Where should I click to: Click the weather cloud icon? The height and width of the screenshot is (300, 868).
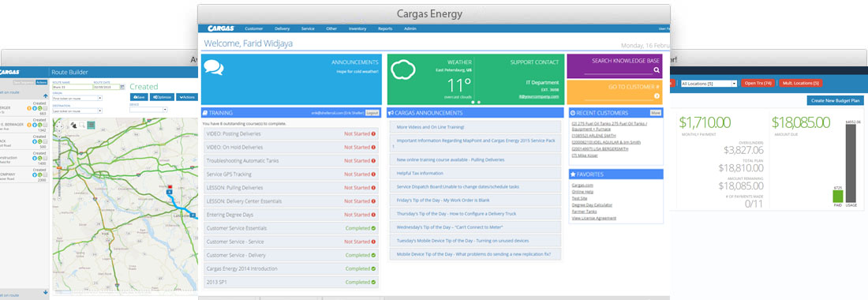[403, 69]
